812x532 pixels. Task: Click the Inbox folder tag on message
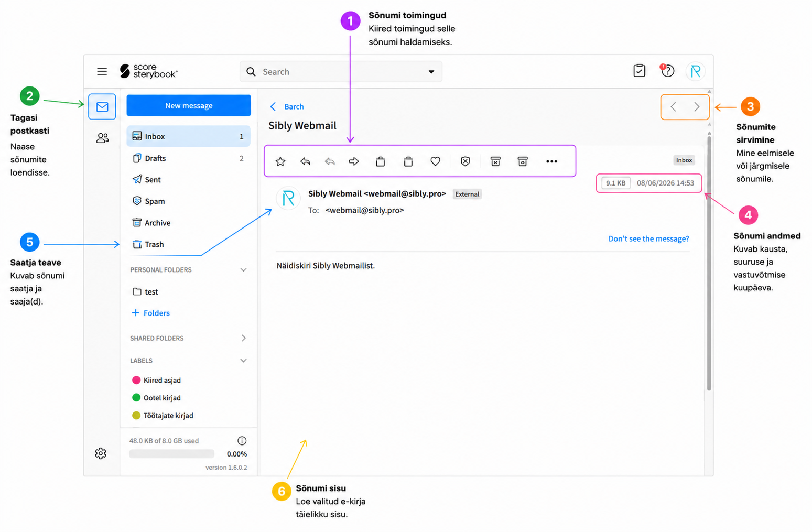point(684,160)
